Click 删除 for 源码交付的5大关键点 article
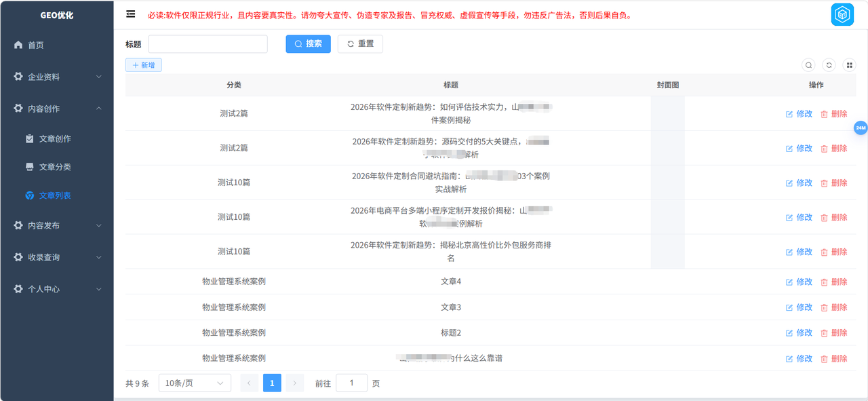This screenshot has width=868, height=401. click(x=834, y=149)
